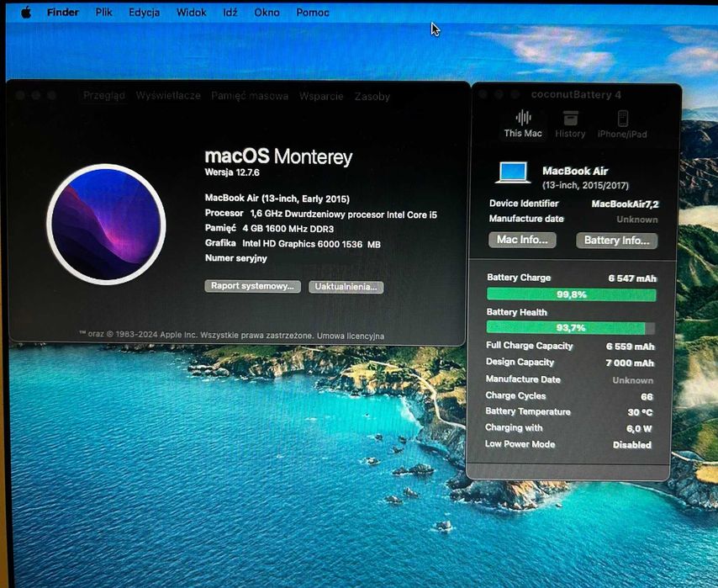Open Battery Info in coconutBattery
The width and height of the screenshot is (718, 588).
pos(617,241)
